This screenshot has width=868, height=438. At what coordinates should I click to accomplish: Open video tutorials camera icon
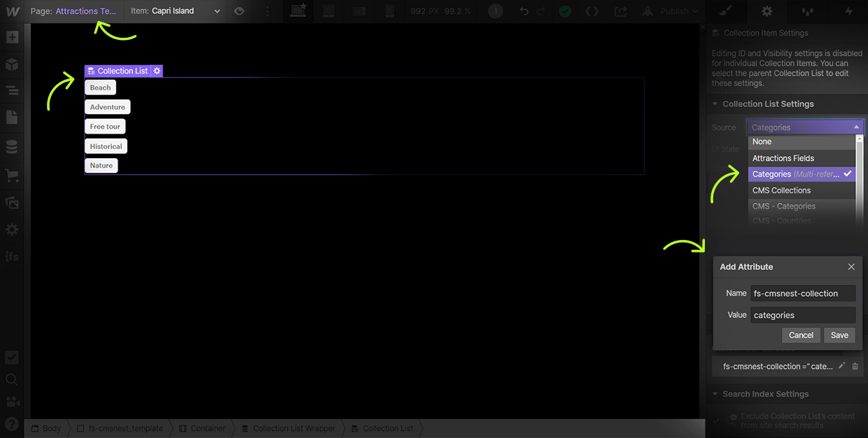click(12, 402)
